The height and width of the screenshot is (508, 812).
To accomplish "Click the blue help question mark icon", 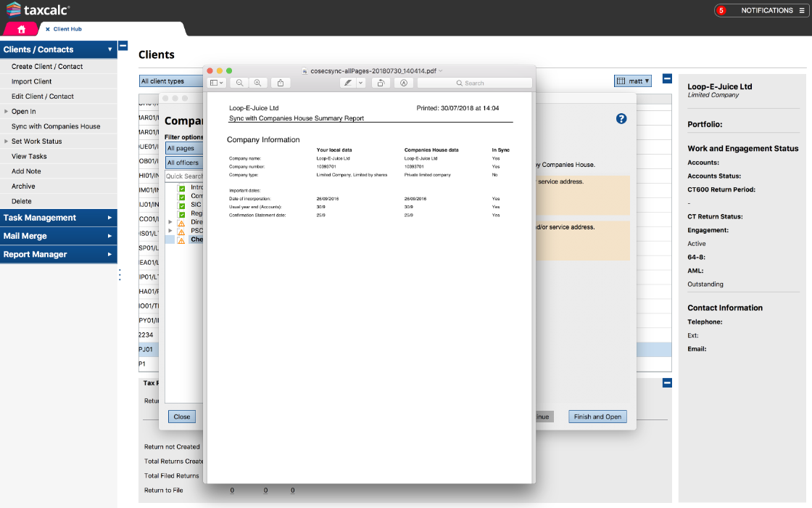I will point(621,118).
